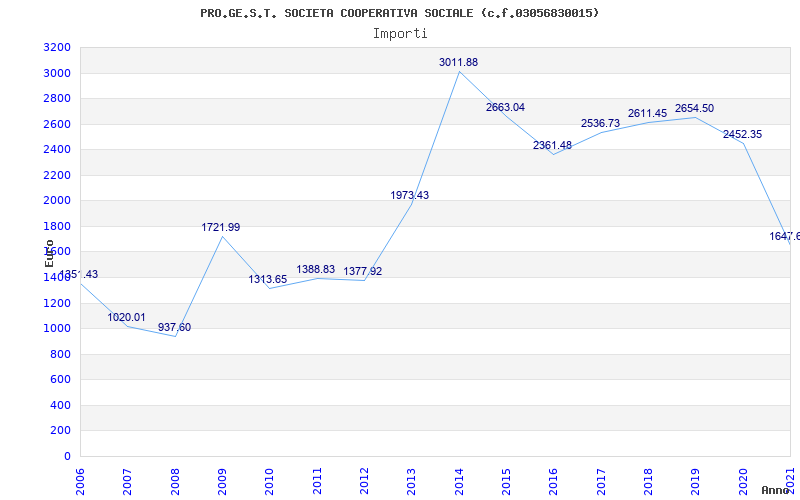The width and height of the screenshot is (800, 500).
Task: Select the 1388.83 data label
Action: click(316, 269)
